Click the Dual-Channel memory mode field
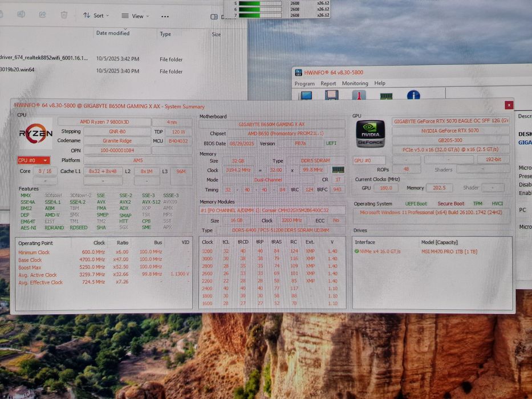Viewport: 532px width, 399px height. [268, 180]
